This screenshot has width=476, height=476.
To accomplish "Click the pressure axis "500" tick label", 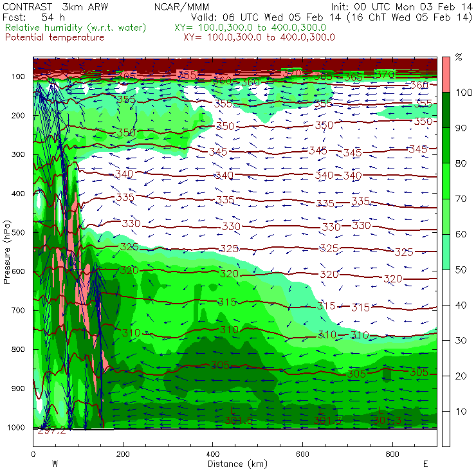I will (x=18, y=233).
